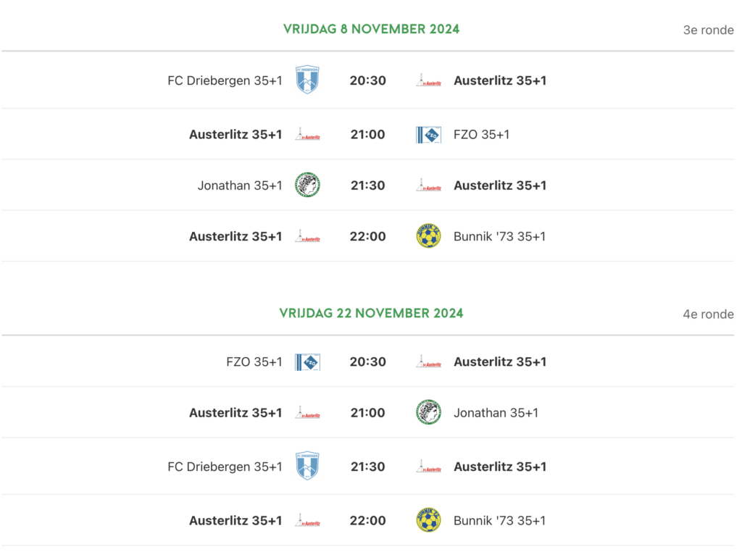
Task: Click FC Driebergen logo in 8 November match
Action: click(307, 80)
